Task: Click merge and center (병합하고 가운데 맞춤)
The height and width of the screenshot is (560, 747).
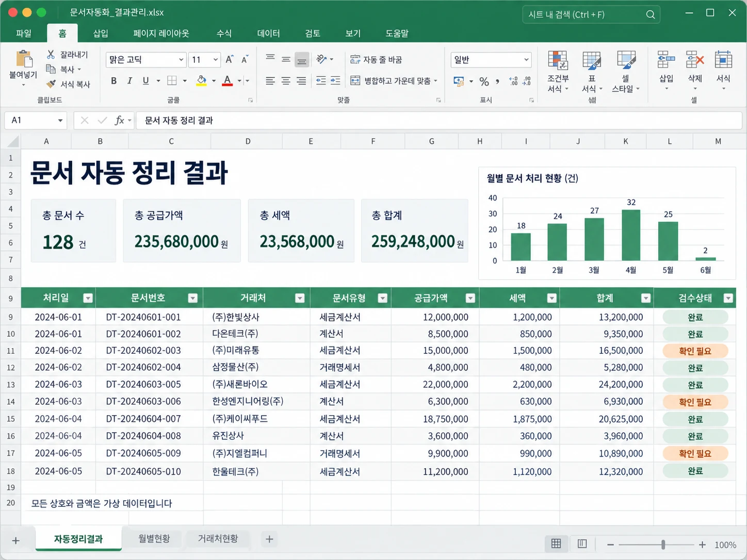Action: tap(394, 80)
